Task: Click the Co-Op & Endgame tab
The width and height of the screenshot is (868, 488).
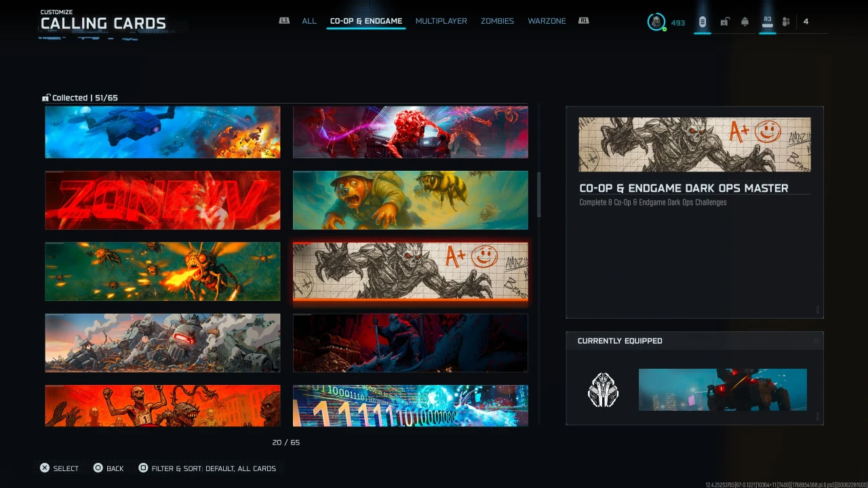Action: tap(366, 21)
